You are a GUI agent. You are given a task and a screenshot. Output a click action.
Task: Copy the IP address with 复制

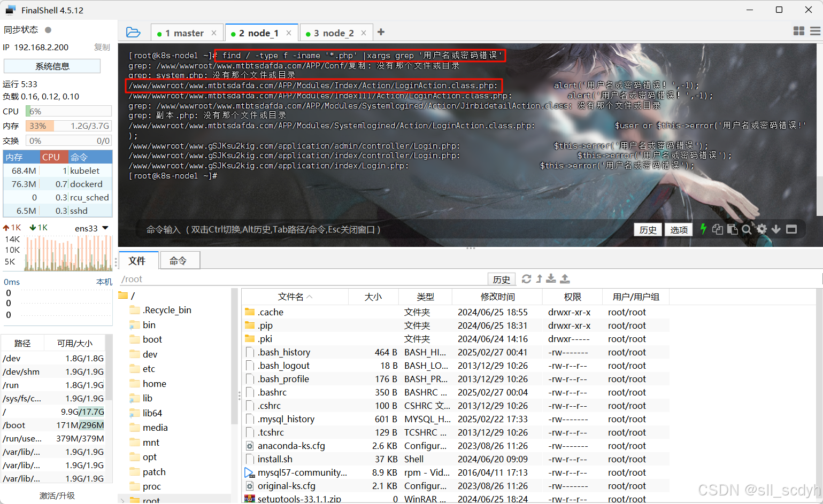pos(102,47)
